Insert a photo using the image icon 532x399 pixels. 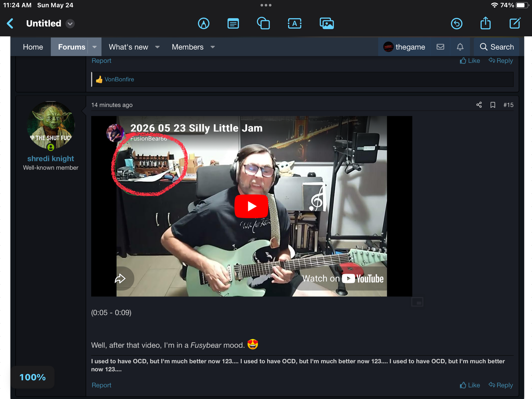pyautogui.click(x=327, y=24)
